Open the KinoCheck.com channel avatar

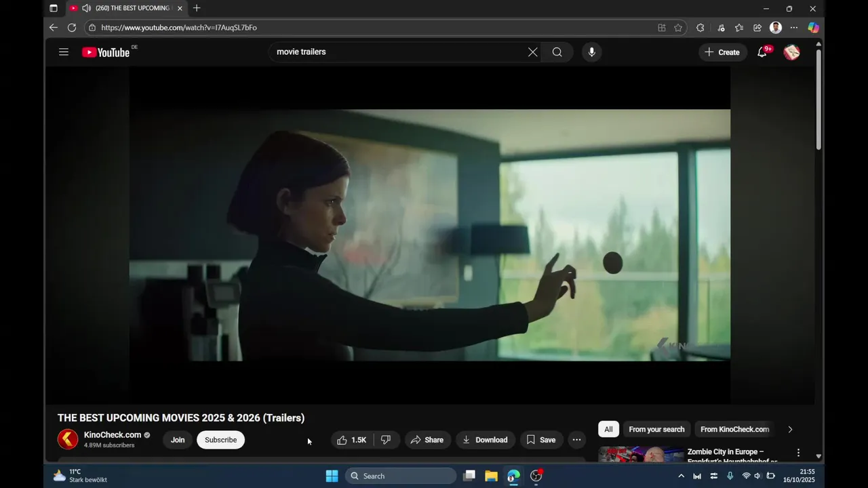pos(68,439)
